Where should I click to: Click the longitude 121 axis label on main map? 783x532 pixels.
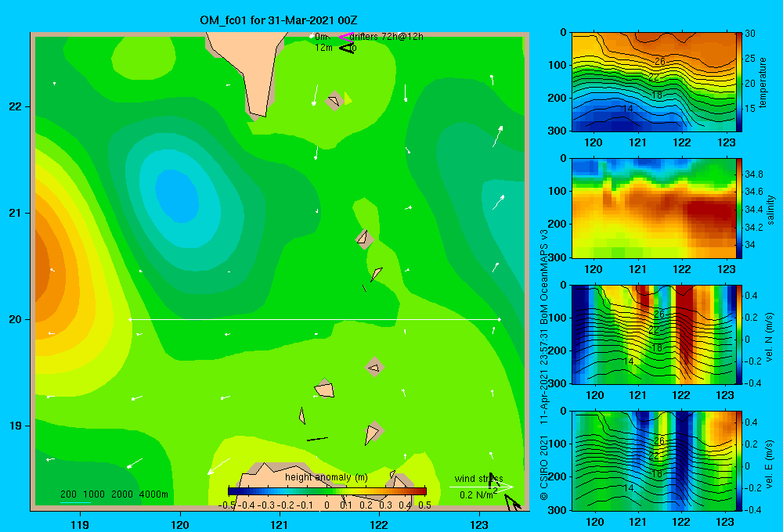tap(280, 524)
